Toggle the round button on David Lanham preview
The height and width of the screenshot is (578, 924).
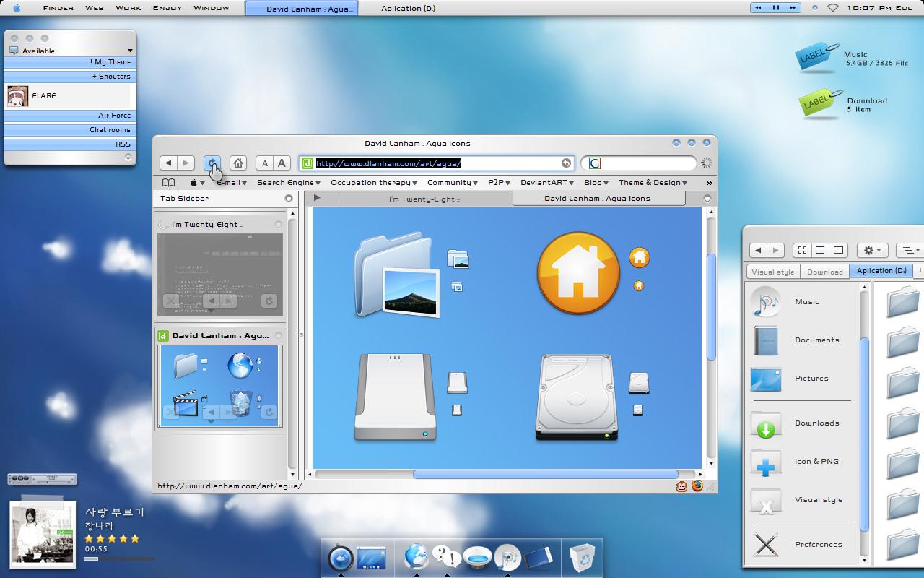tap(279, 336)
